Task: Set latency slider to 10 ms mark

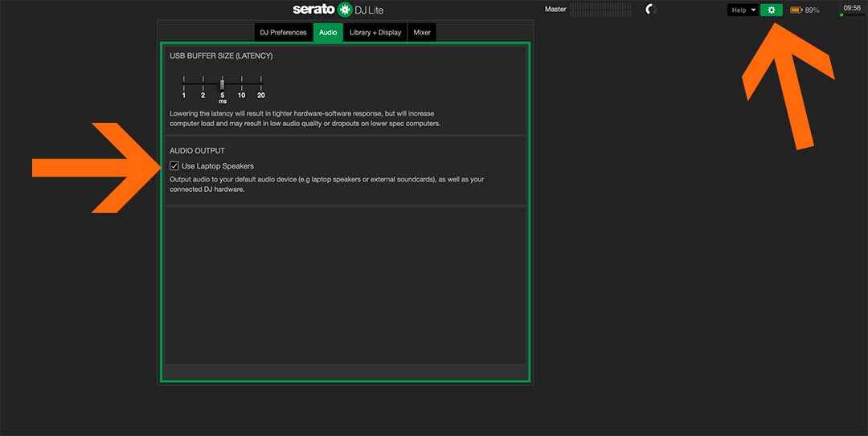Action: coord(241,84)
